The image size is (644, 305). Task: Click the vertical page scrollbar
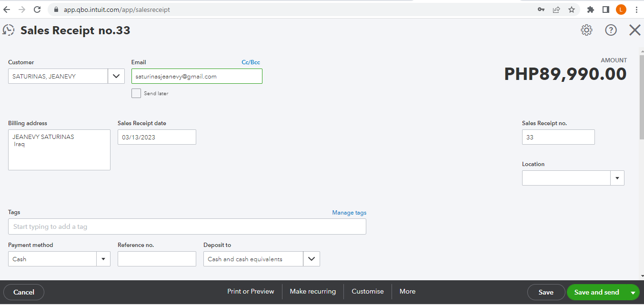641,95
